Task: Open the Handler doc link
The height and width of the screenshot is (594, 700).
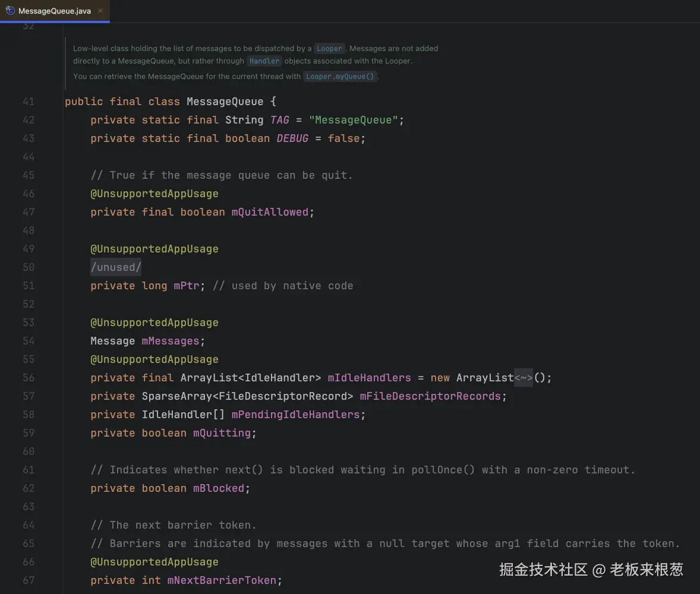Action: tap(264, 61)
